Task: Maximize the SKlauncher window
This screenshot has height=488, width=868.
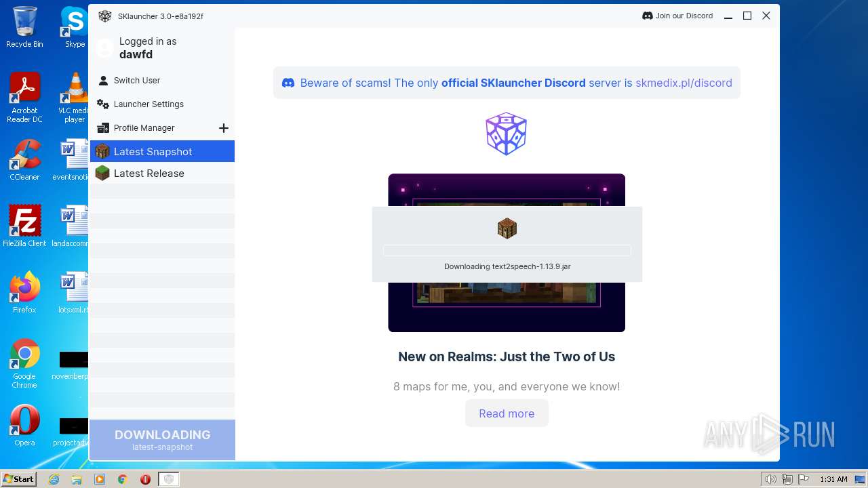Action: coord(747,16)
